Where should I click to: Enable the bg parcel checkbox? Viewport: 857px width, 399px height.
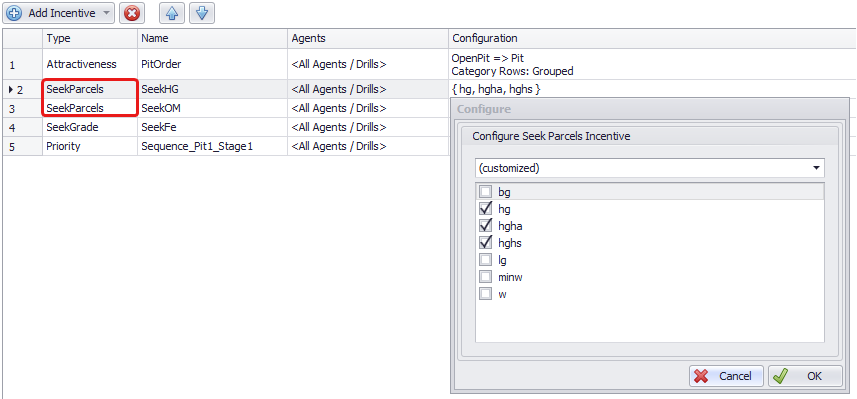pos(485,192)
